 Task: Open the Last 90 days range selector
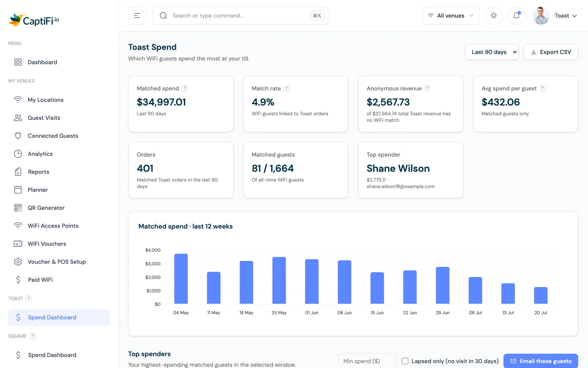click(x=492, y=52)
